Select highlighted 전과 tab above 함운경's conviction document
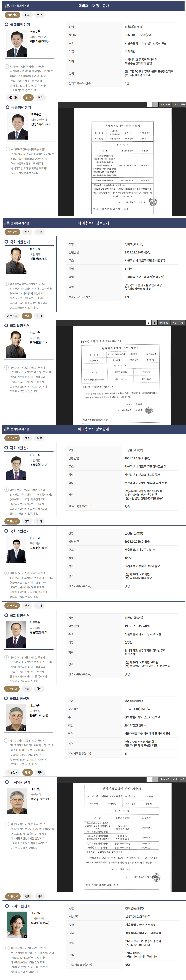Image resolution: width=186 pixels, height=980 pixels. click(x=27, y=772)
